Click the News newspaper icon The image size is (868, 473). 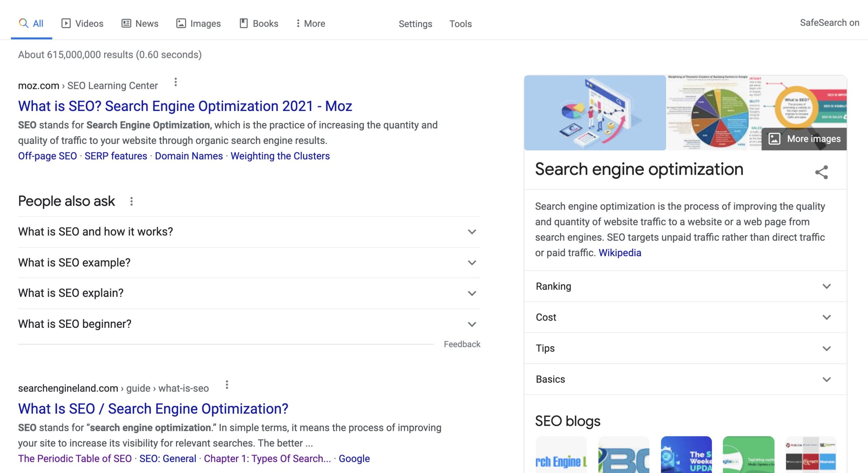(126, 23)
